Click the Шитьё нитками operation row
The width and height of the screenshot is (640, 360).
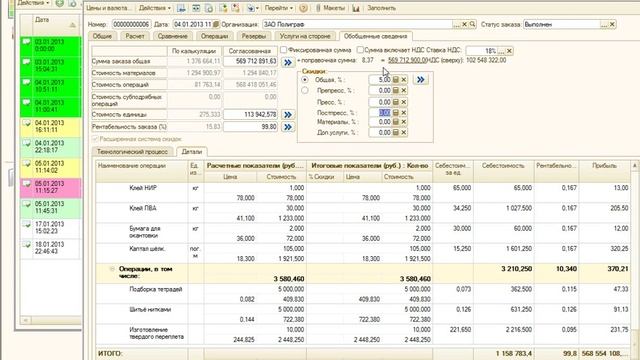tap(363, 314)
